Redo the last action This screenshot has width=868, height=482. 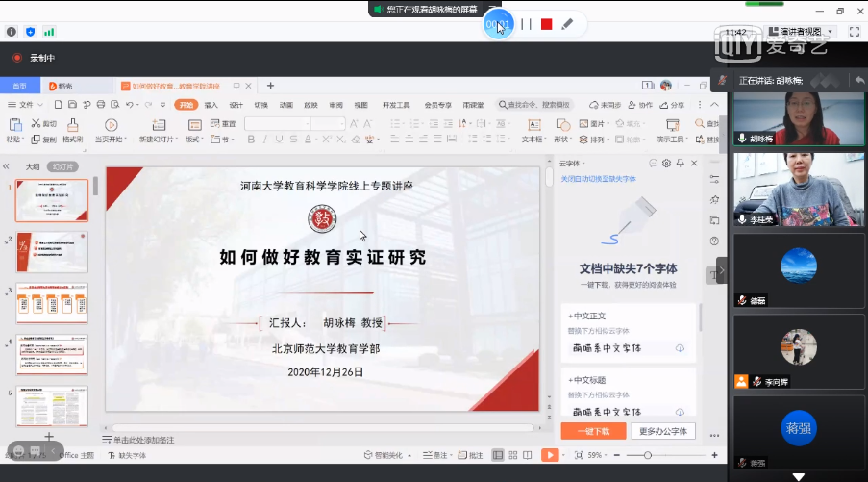click(148, 104)
